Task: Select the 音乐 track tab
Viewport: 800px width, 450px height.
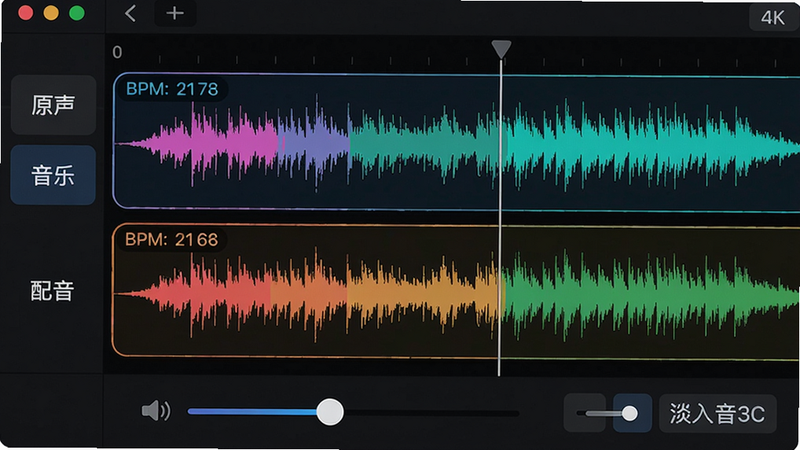Action: point(53,176)
